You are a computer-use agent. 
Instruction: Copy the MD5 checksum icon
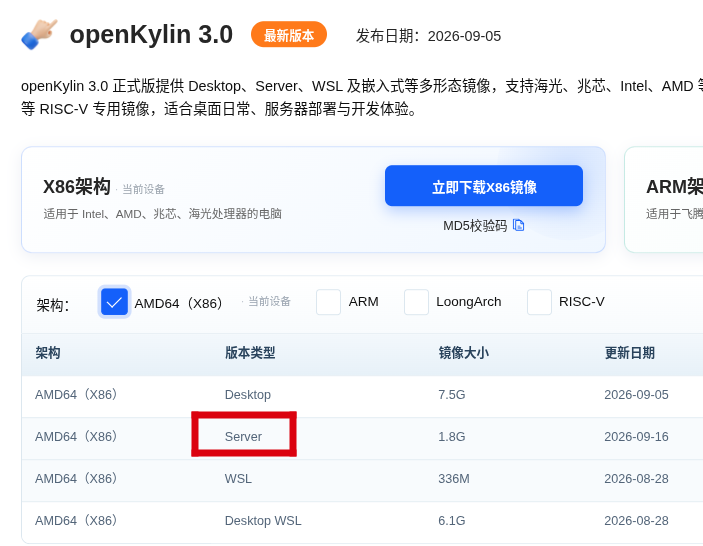click(518, 225)
